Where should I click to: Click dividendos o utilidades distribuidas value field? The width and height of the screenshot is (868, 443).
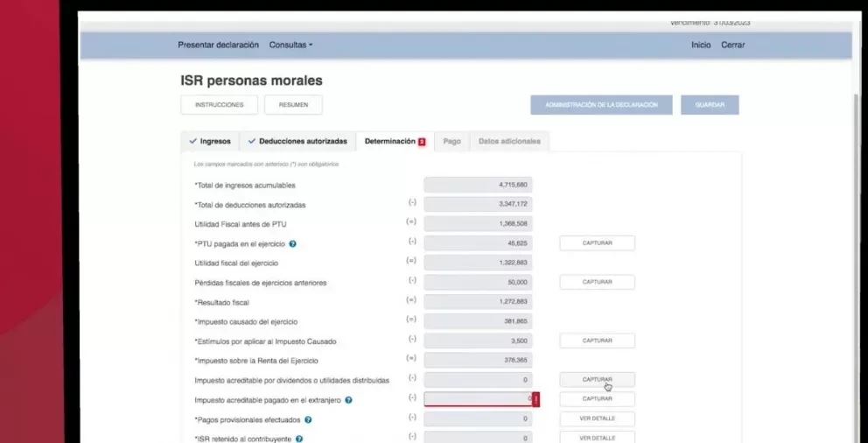pos(478,380)
